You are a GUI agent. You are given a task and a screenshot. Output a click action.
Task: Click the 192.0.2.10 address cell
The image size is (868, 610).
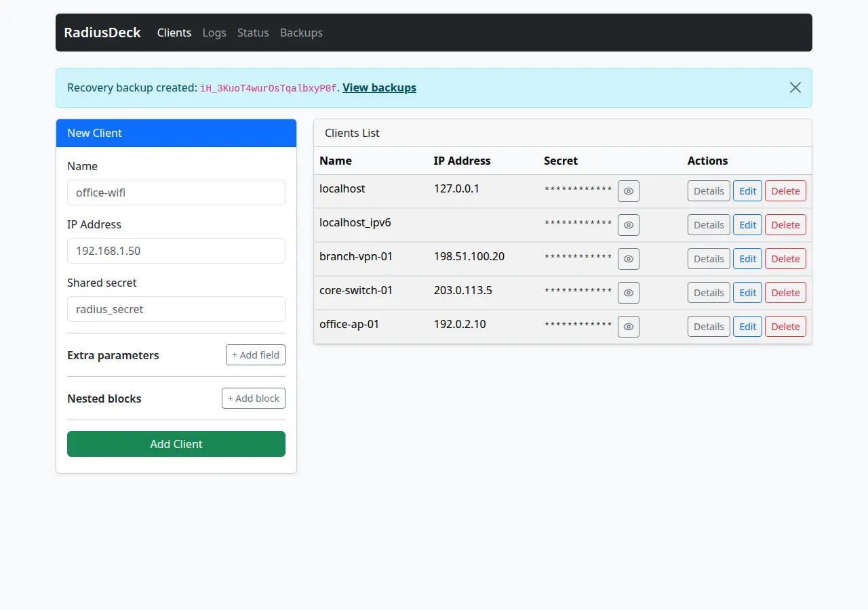click(484, 327)
